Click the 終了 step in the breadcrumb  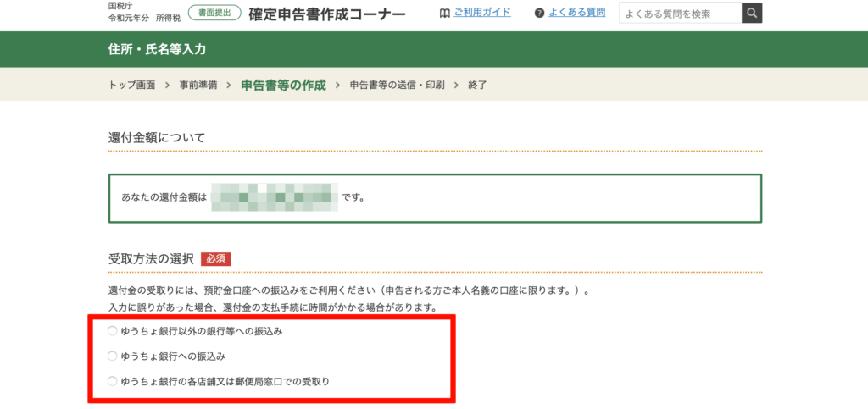coord(477,85)
